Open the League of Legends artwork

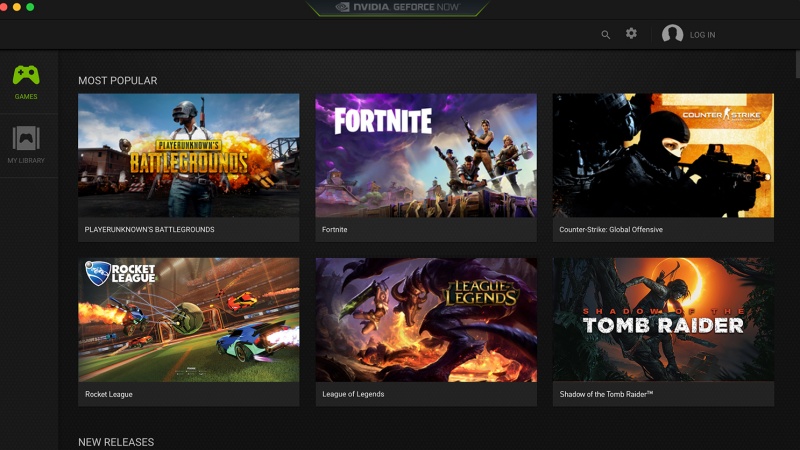tap(426, 320)
